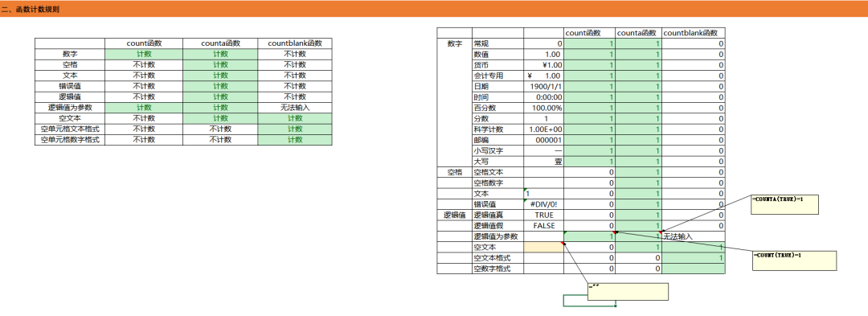
Task: Click the yellow comment note showing =""
Action: click(628, 291)
